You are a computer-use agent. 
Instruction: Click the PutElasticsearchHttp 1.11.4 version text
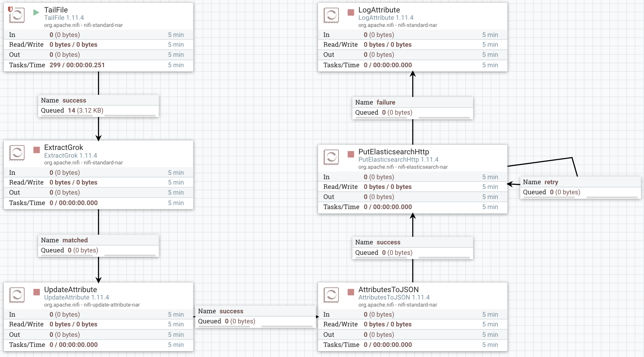[x=398, y=159]
